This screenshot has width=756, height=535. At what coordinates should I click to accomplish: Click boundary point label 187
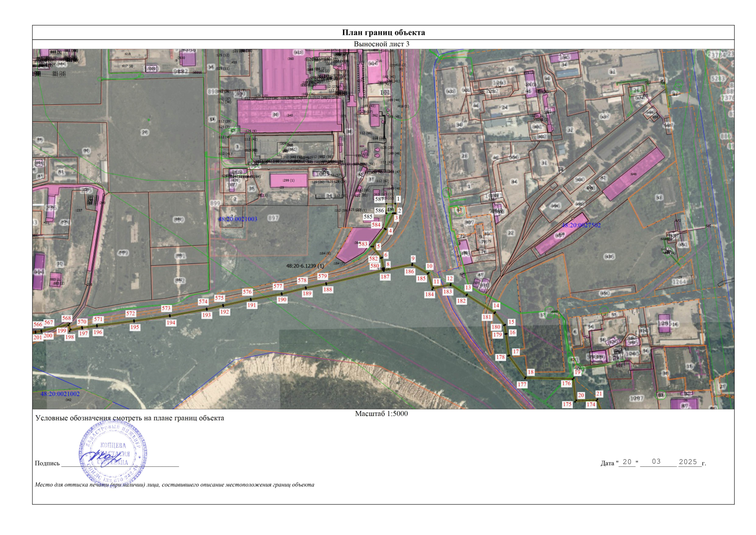point(385,277)
